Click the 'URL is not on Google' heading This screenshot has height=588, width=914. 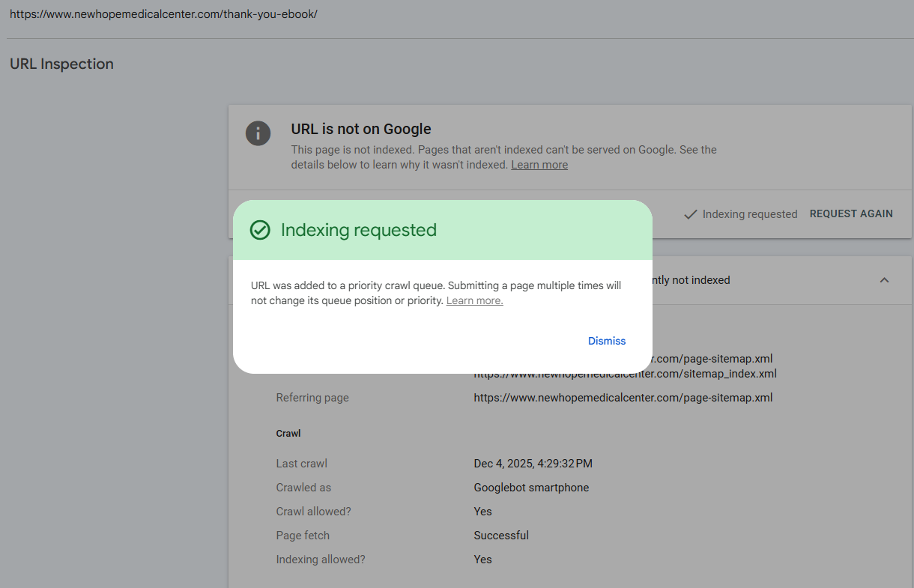click(361, 129)
